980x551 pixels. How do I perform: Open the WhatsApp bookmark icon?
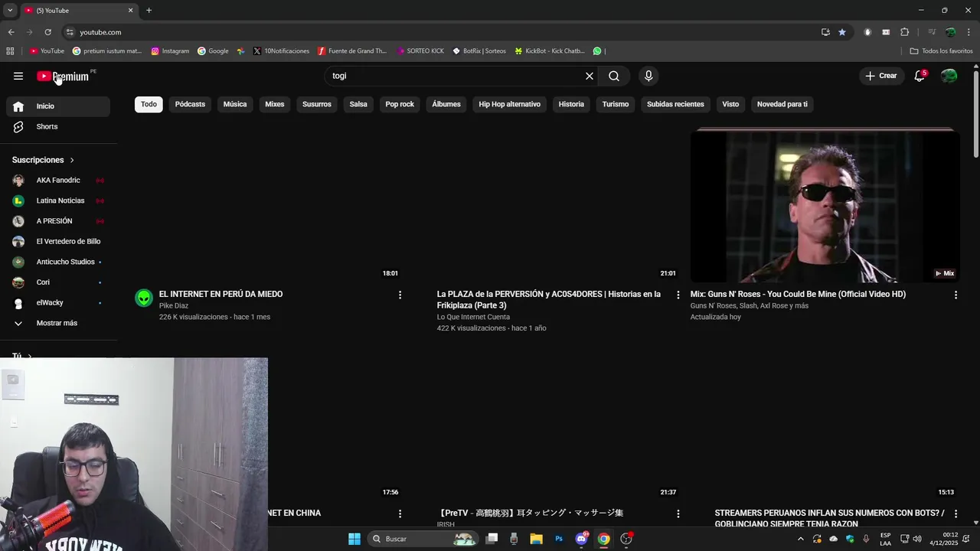(598, 51)
